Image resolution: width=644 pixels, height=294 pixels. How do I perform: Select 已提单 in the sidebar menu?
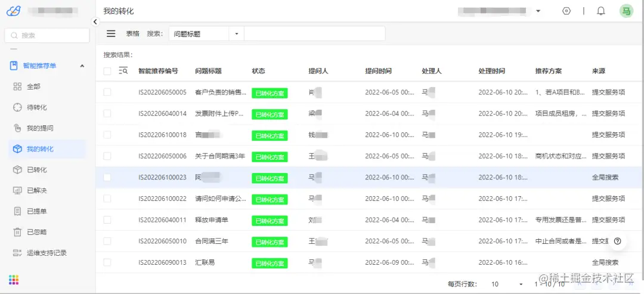click(37, 211)
